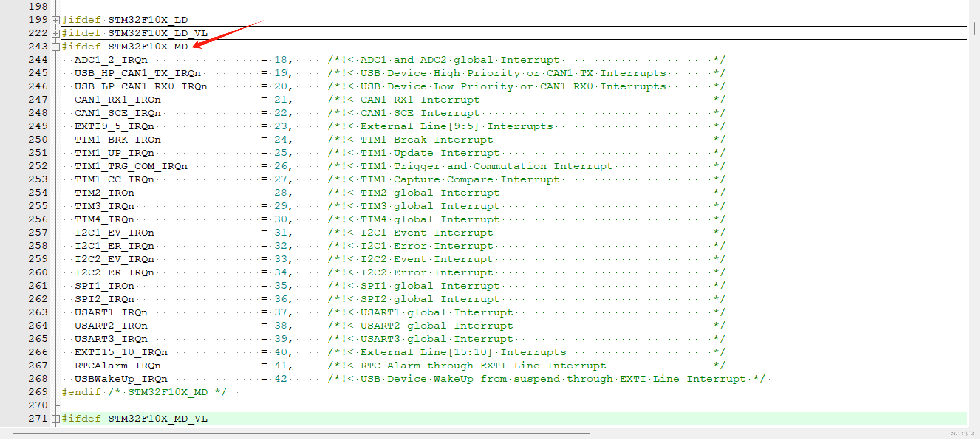Screen dimensions: 980x439
Task: Click line number 244 in the margin
Action: (x=38, y=59)
